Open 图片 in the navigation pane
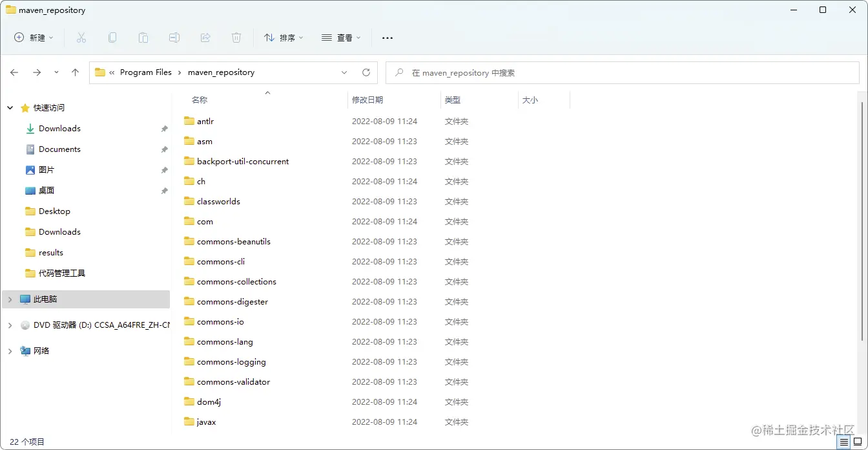This screenshot has width=868, height=450. pos(46,170)
